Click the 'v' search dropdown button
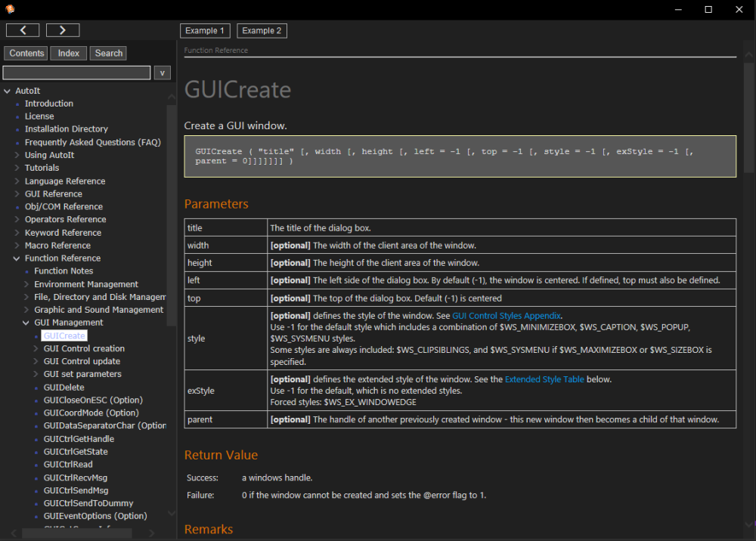Image resolution: width=756 pixels, height=541 pixels. point(162,73)
